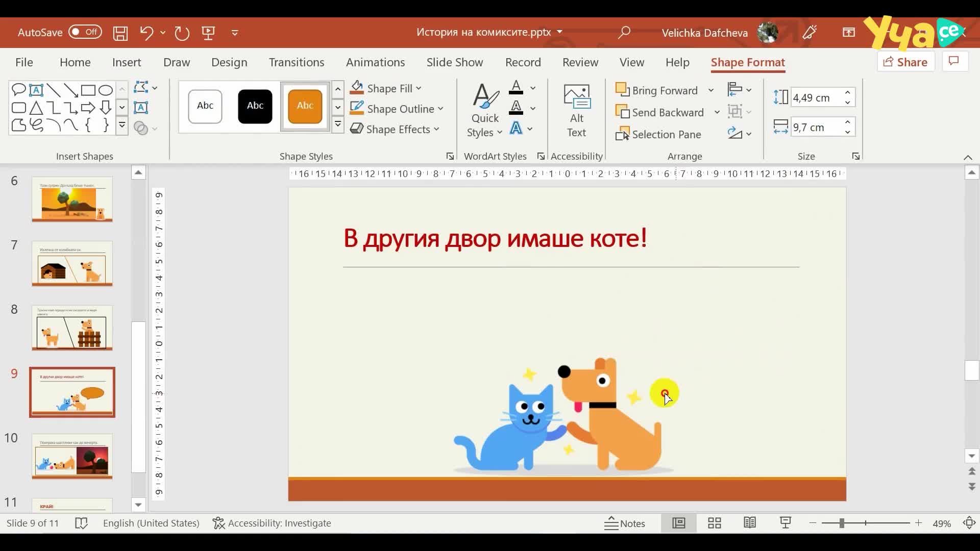The width and height of the screenshot is (980, 551).
Task: Collapse the ribbon
Action: (968, 158)
